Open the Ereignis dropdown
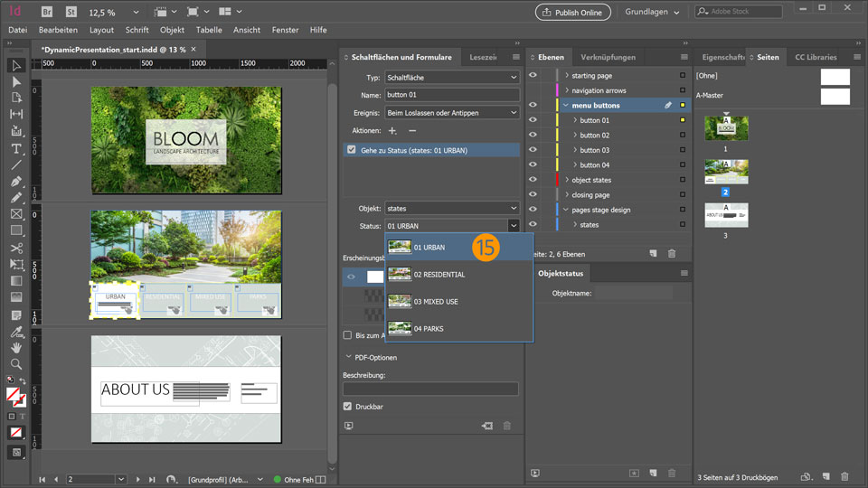This screenshot has height=488, width=868. point(451,113)
